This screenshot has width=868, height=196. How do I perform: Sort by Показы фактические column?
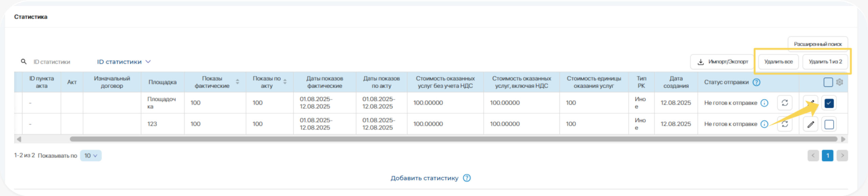(x=237, y=82)
